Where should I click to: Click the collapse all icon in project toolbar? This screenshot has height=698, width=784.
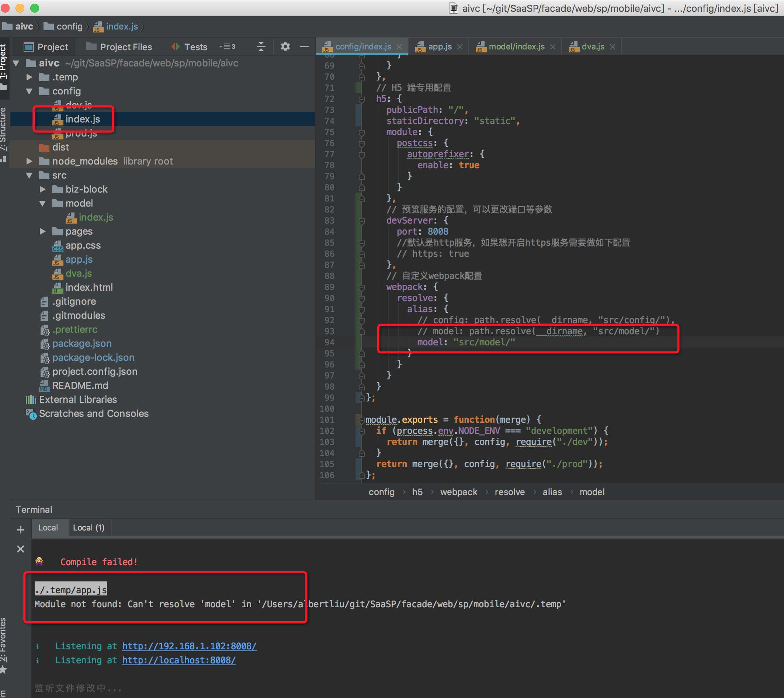261,47
